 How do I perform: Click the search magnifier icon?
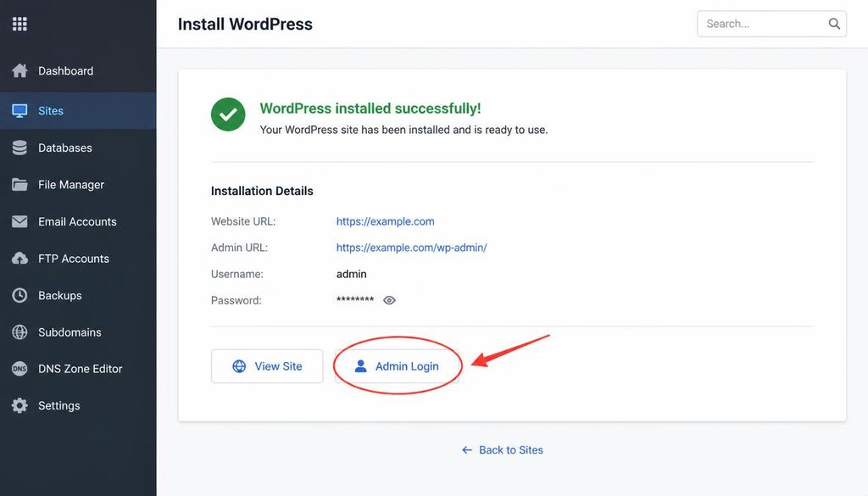click(x=834, y=24)
